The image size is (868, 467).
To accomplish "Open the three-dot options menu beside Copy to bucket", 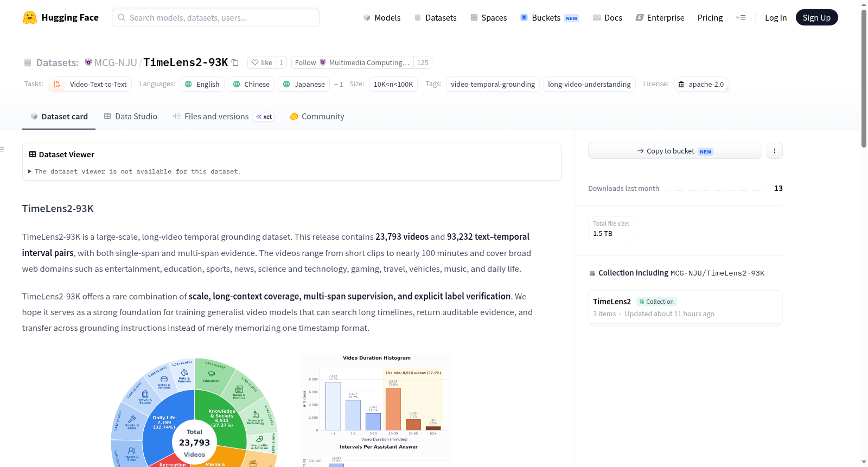I will 775,151.
